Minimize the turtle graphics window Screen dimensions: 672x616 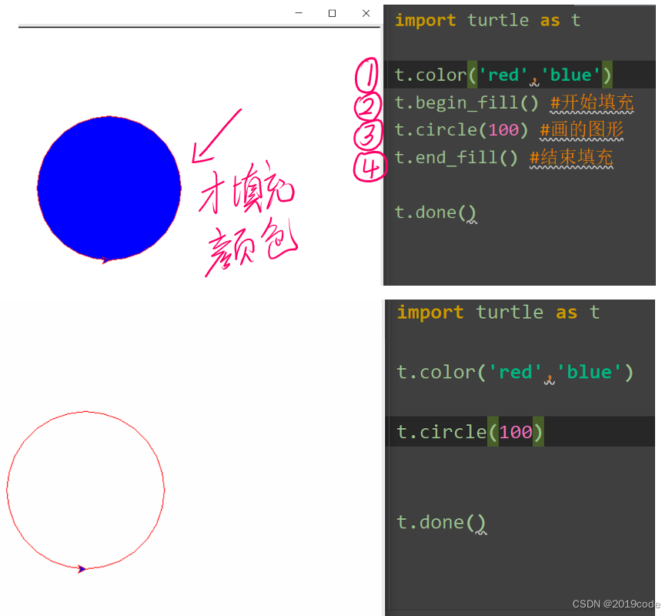pyautogui.click(x=298, y=13)
